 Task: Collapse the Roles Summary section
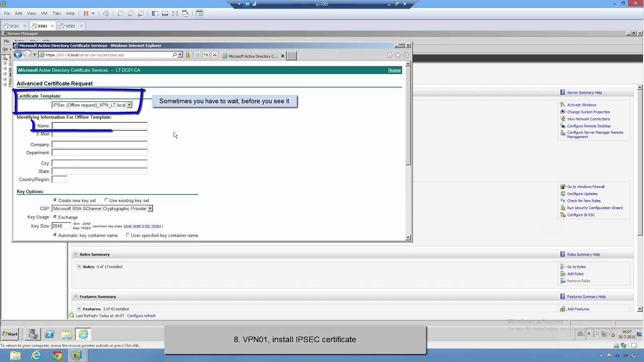[x=75, y=254]
